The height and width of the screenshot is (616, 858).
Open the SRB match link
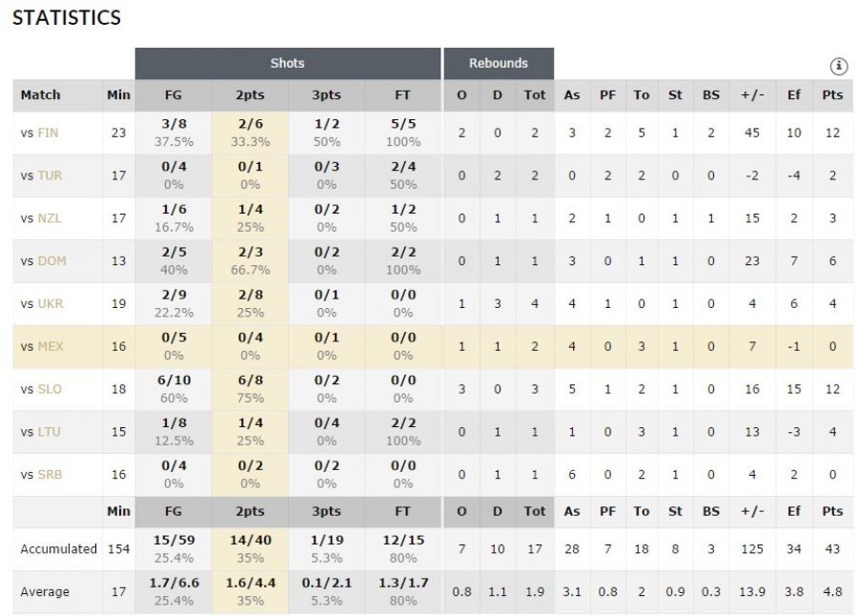[x=49, y=474]
